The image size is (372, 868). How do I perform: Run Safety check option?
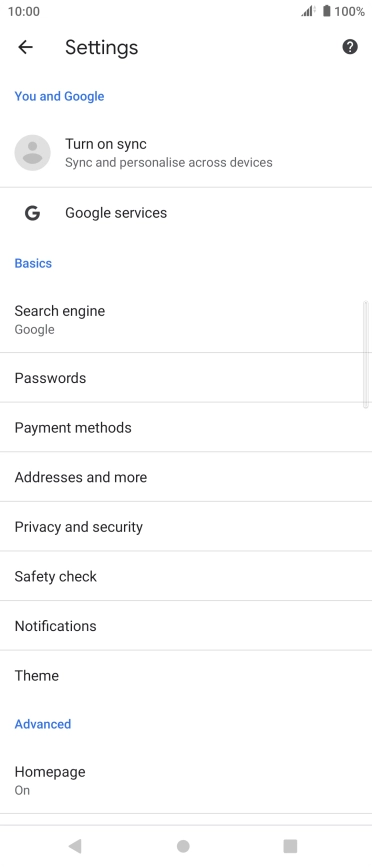(x=186, y=576)
